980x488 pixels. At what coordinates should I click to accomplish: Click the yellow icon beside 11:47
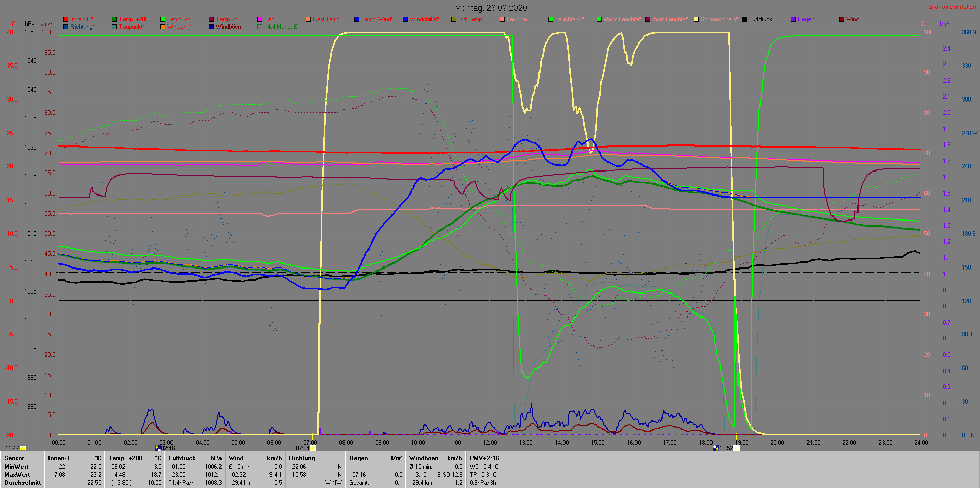[x=22, y=448]
